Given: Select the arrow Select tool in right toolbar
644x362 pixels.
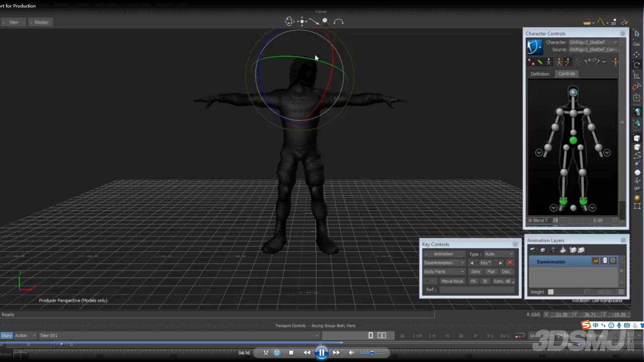Looking at the screenshot, I should (x=637, y=34).
